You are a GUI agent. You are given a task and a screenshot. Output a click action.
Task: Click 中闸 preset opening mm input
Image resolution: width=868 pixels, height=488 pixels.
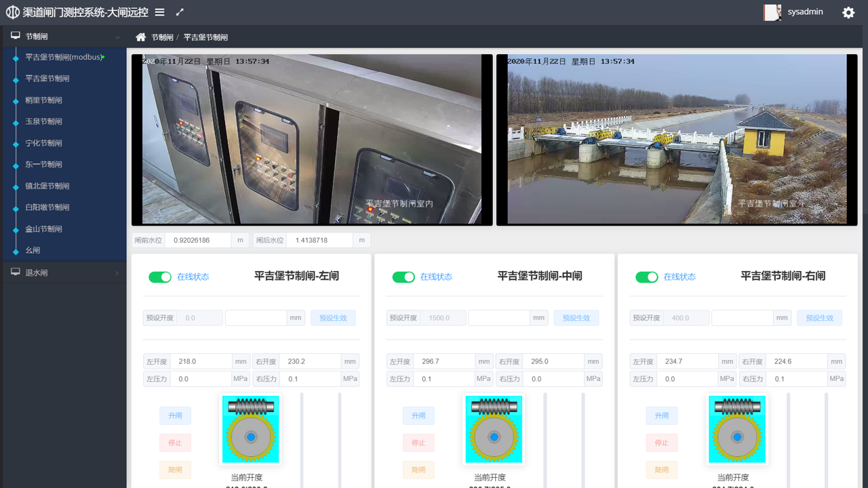tap(499, 318)
